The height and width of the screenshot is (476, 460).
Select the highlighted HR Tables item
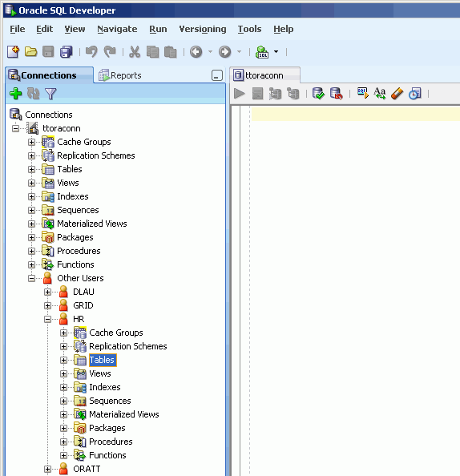point(102,360)
